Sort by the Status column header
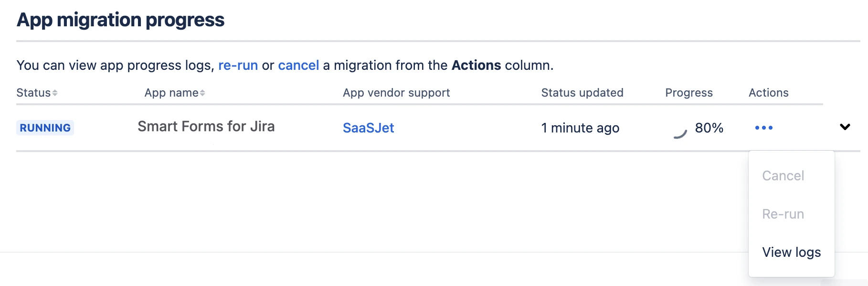The height and width of the screenshot is (286, 868). (33, 93)
